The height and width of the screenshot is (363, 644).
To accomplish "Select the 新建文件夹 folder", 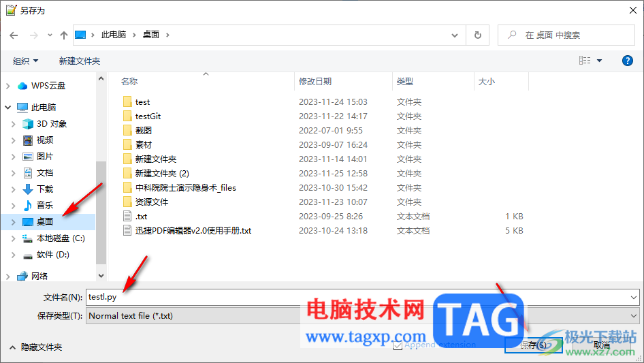I will tap(156, 159).
